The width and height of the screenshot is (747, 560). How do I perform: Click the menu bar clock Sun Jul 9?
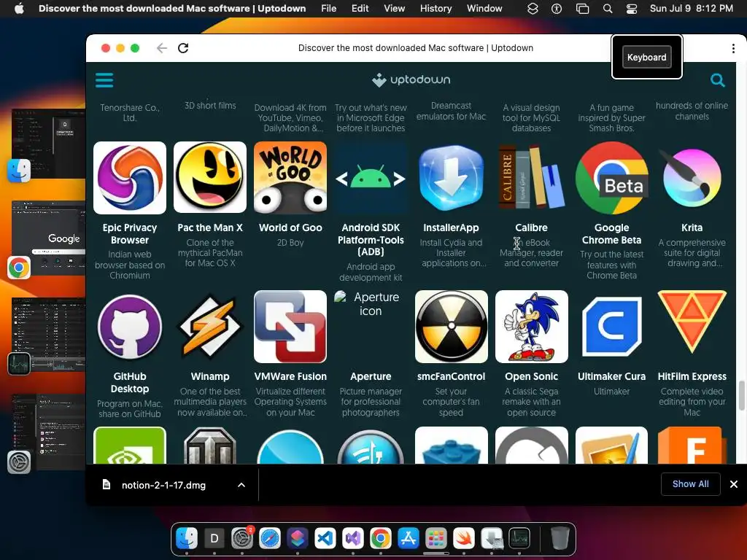point(692,9)
